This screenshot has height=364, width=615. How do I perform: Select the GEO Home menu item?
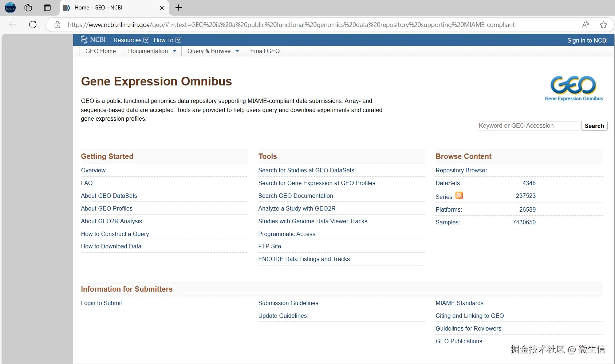click(x=100, y=51)
